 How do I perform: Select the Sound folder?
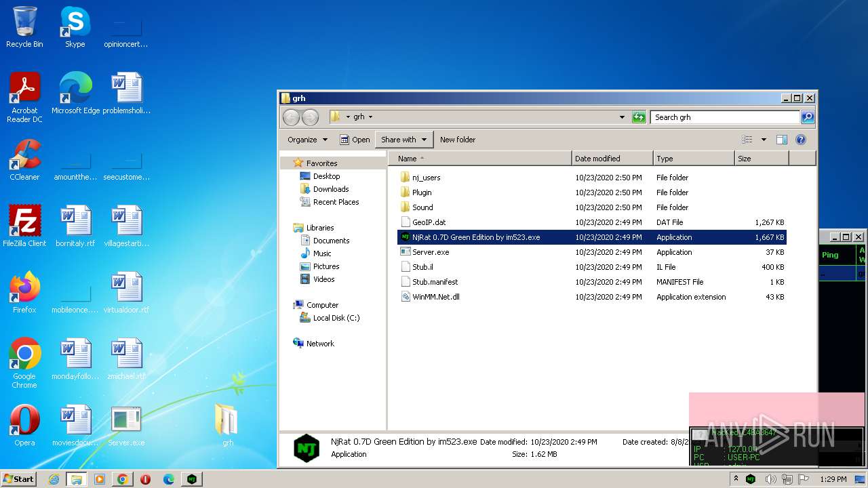pyautogui.click(x=591, y=207)
